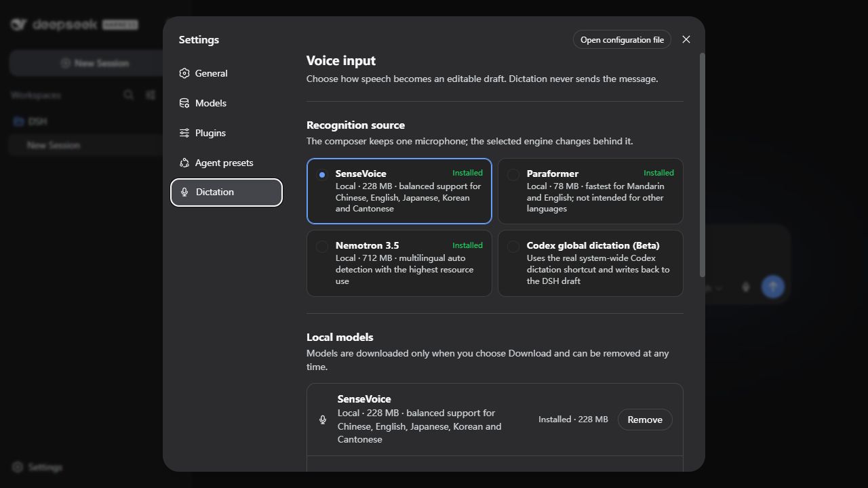Click the blue send arrow button
This screenshot has width=868, height=488.
coord(773,287)
